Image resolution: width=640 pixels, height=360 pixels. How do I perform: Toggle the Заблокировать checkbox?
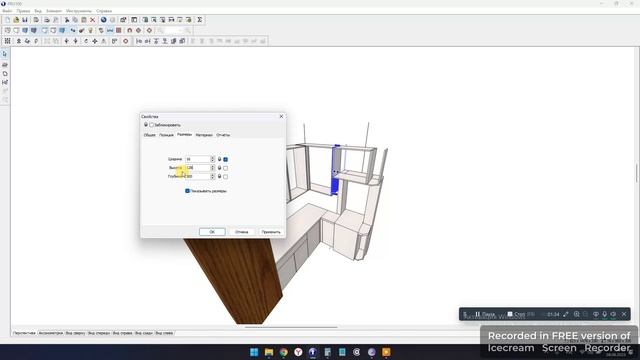[152, 125]
